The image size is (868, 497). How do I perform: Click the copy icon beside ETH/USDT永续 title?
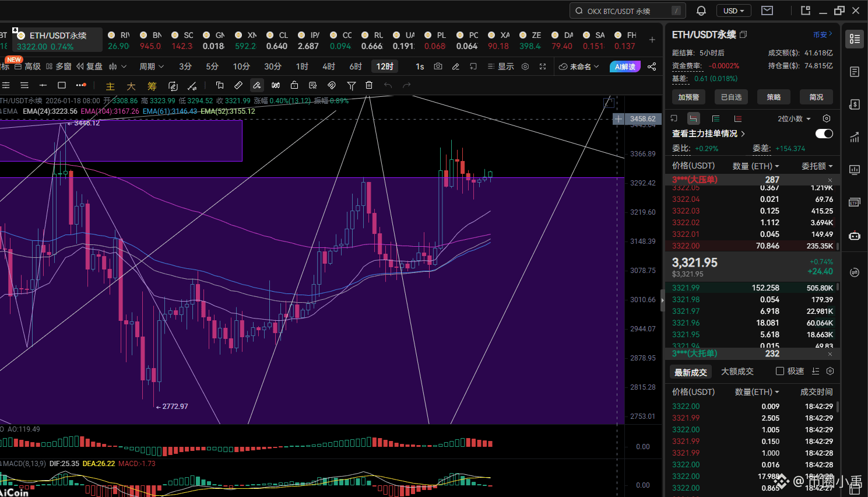click(x=743, y=35)
